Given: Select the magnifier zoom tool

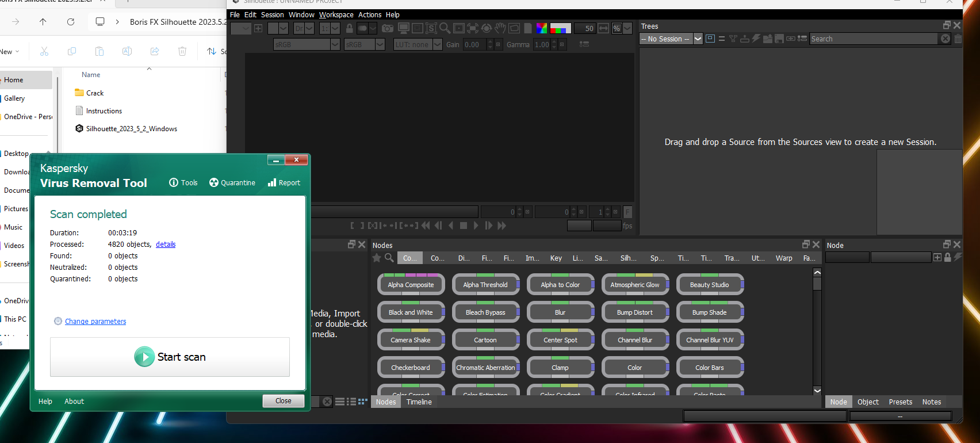Looking at the screenshot, I should 445,28.
